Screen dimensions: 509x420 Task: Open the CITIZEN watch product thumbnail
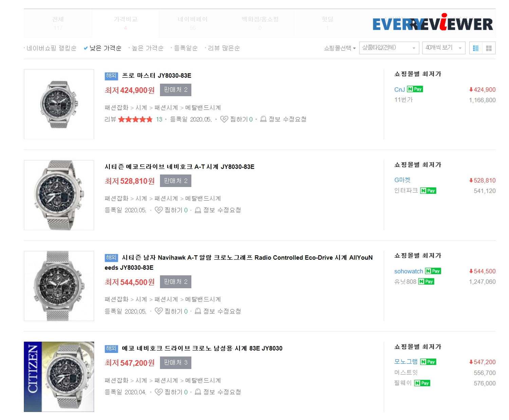click(x=59, y=377)
